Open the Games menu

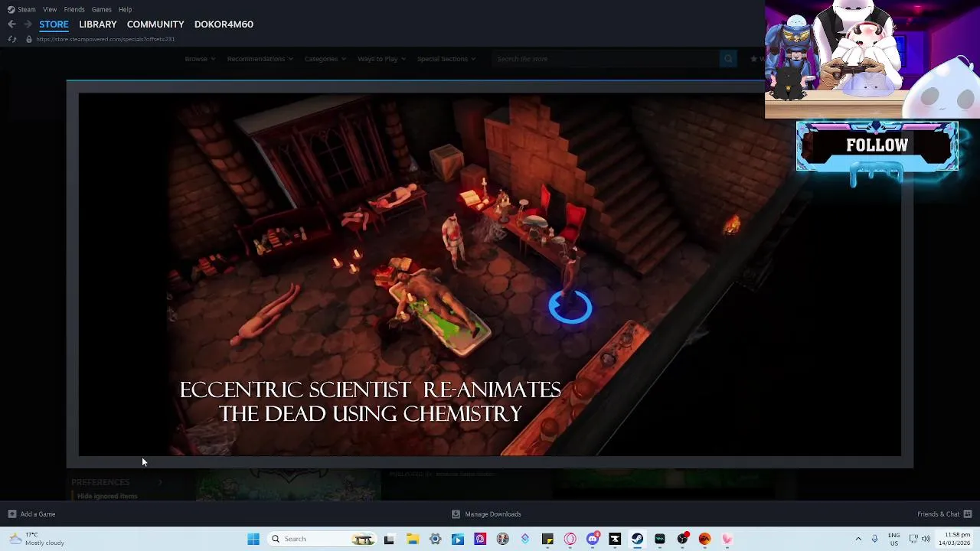pyautogui.click(x=102, y=9)
